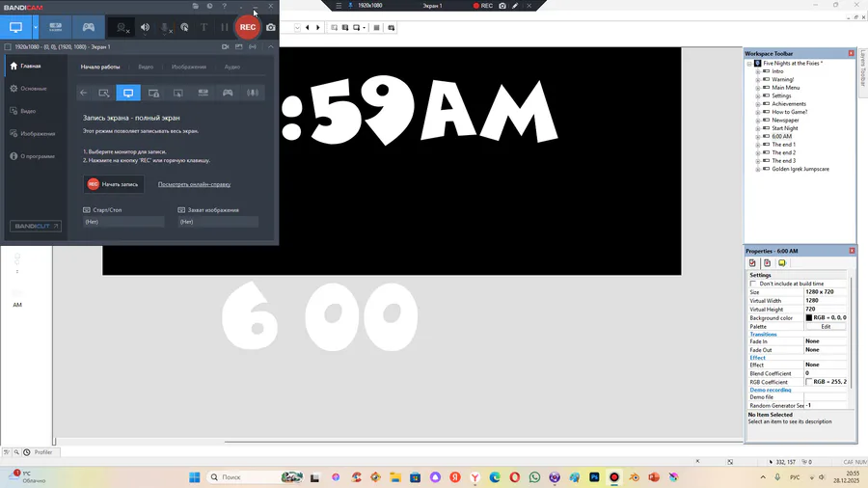The width and height of the screenshot is (868, 488).
Task: Open screen mode dropdown arrow in Bandicam
Action: point(36,27)
